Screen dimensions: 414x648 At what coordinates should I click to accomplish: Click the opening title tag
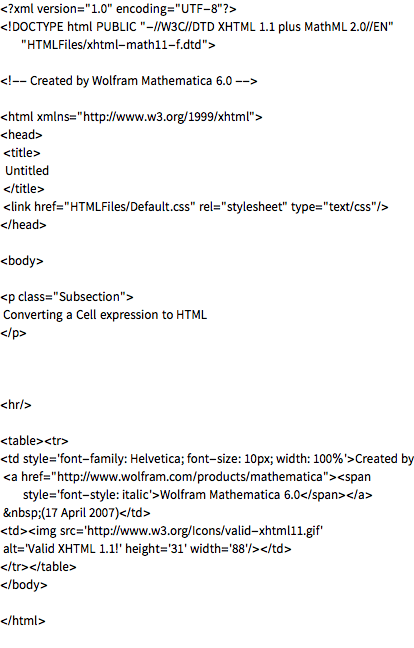(x=22, y=153)
